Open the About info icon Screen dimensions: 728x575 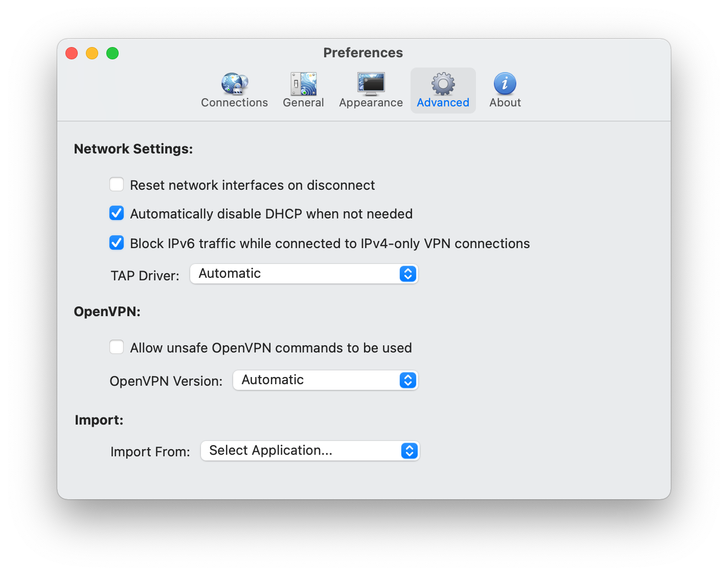pos(505,84)
